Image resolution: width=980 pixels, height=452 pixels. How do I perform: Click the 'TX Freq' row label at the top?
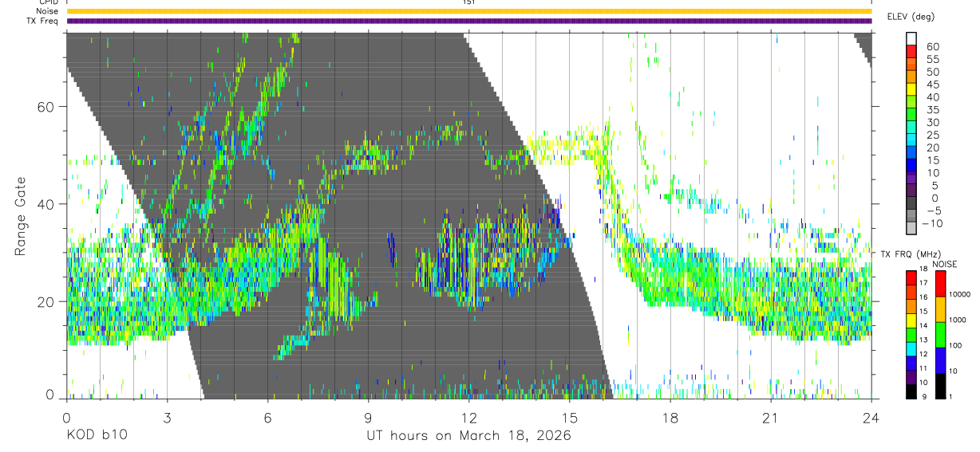click(43, 21)
